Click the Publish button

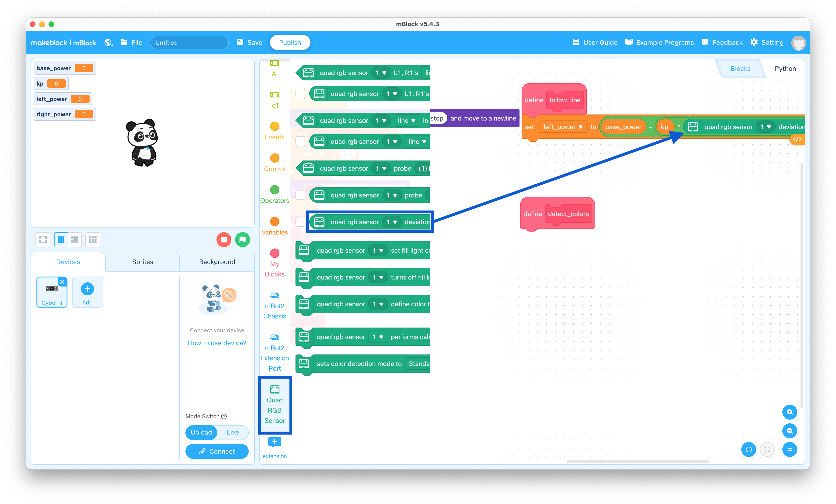(x=290, y=42)
